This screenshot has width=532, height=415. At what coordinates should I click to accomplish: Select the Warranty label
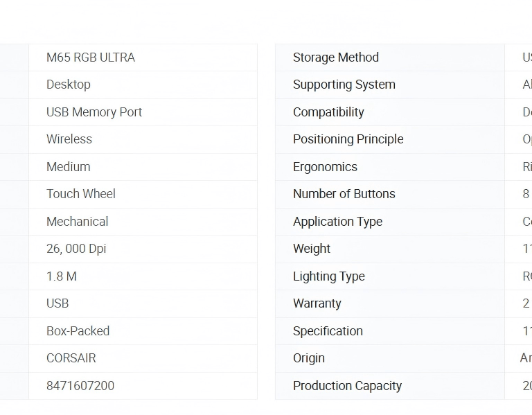tap(317, 303)
